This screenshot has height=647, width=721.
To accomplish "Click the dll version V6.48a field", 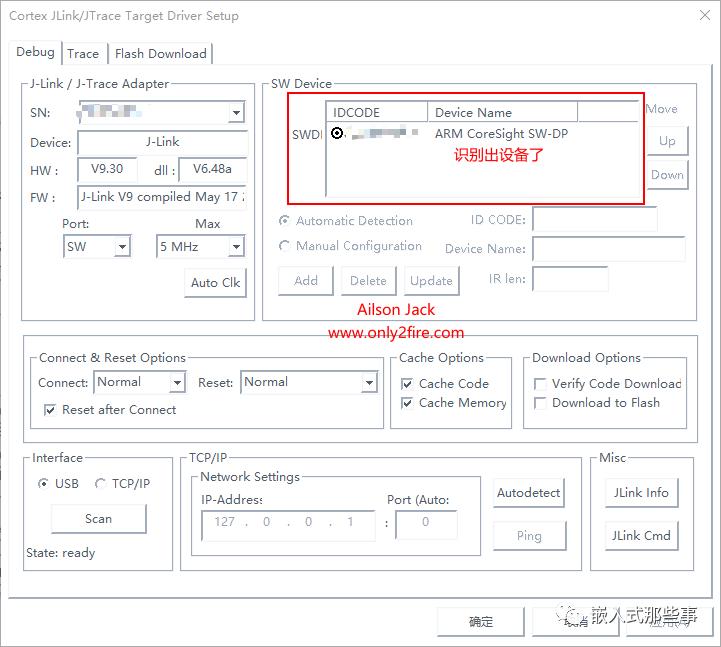I will [212, 169].
